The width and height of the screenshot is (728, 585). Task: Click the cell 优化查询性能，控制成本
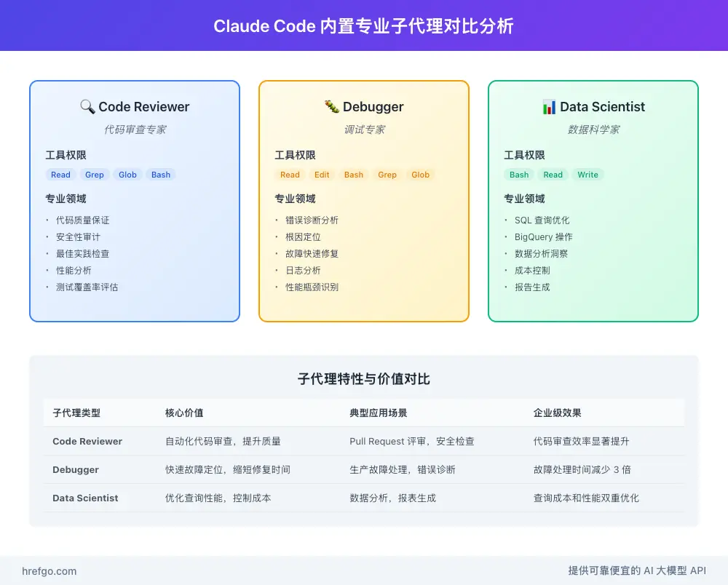click(x=218, y=498)
